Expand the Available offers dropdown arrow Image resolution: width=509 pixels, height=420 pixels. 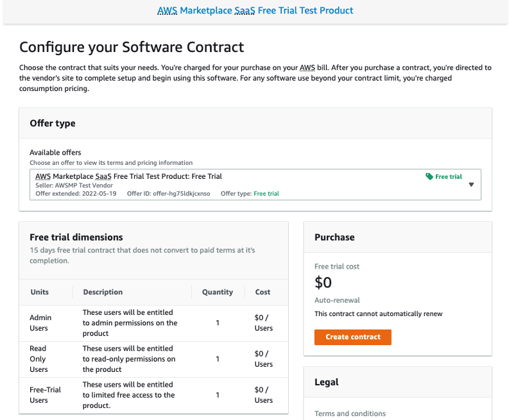(471, 185)
